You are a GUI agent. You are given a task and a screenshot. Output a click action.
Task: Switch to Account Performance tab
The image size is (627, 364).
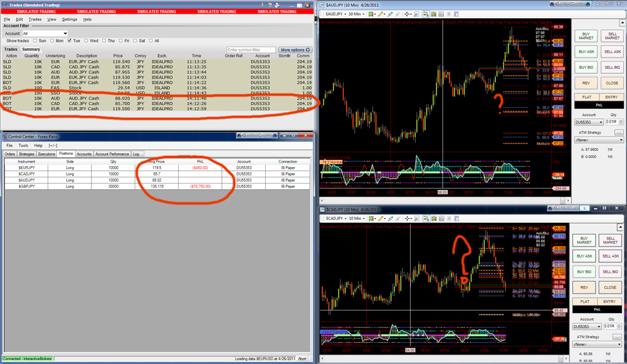tap(112, 154)
